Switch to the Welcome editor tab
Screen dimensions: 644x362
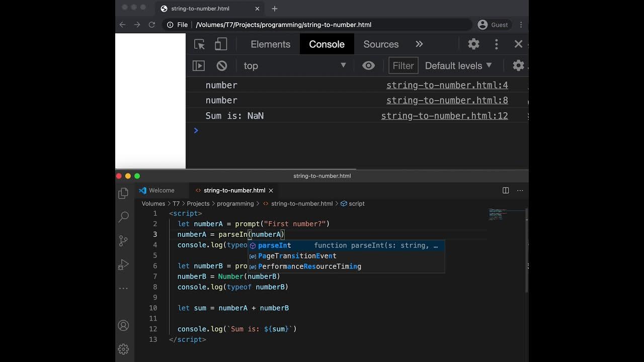click(x=162, y=191)
